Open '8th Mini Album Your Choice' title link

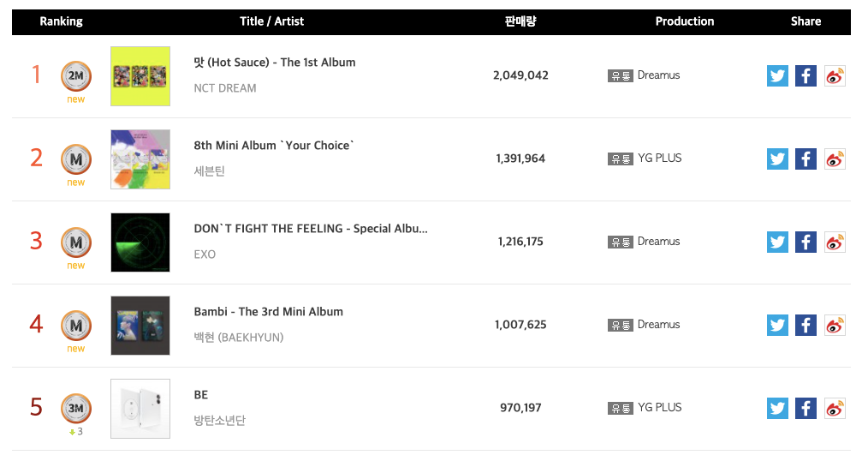(x=273, y=145)
